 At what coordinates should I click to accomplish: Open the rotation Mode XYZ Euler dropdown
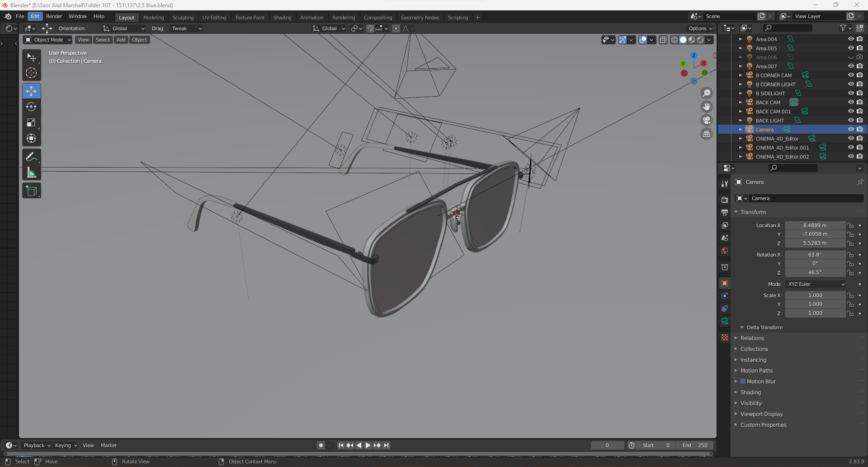point(816,284)
